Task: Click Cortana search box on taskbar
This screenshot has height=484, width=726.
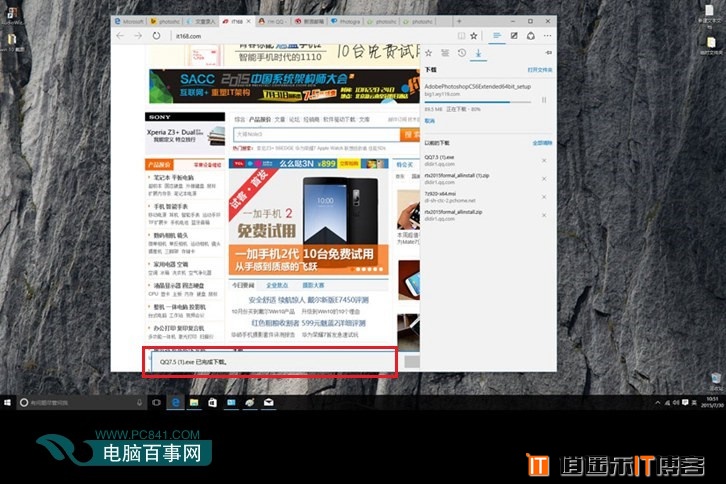Action: 81,402
